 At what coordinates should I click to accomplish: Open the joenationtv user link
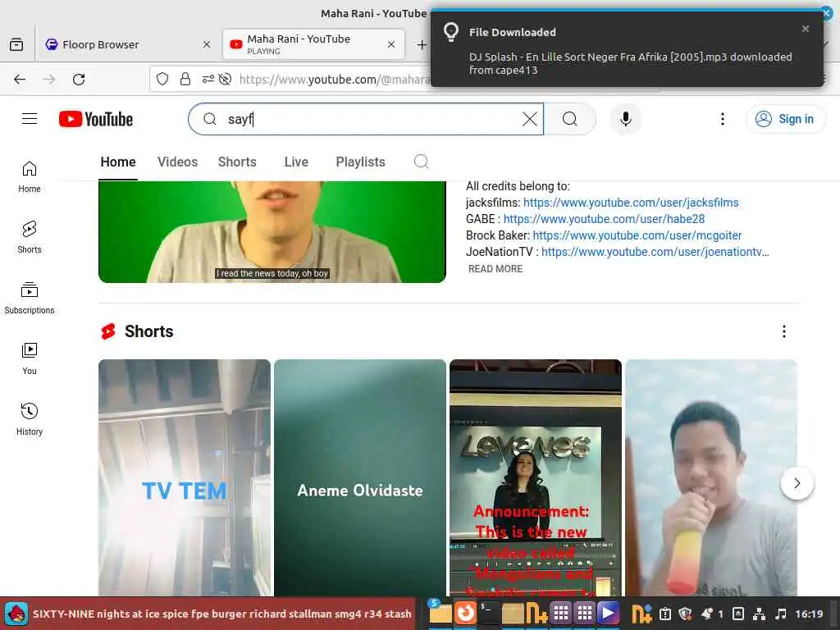click(655, 252)
